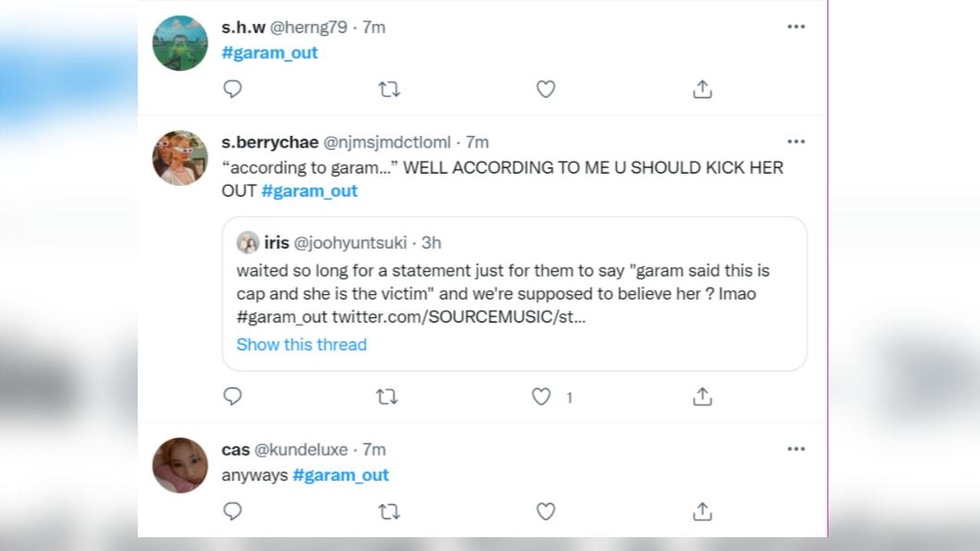Like s.berrychae's tweet with 1 like
The image size is (980, 551).
tap(541, 397)
